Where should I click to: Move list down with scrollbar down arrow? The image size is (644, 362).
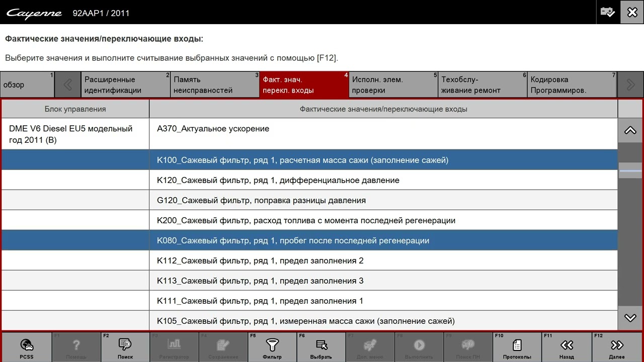[x=630, y=318]
